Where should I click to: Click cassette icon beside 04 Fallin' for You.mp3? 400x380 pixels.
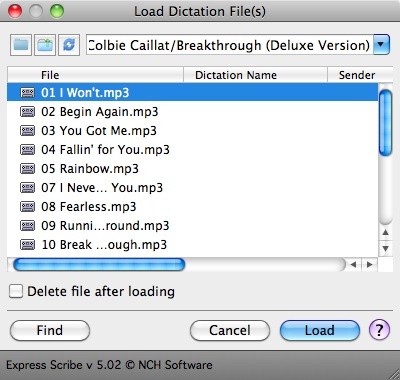pyautogui.click(x=27, y=149)
